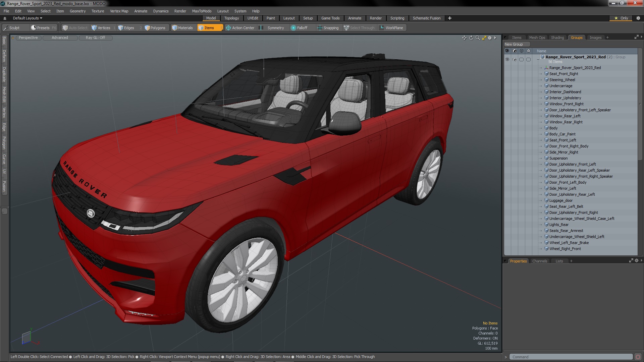Check the selectable box in group row
Image resolution: width=644 pixels, height=362 pixels.
pos(521,59)
